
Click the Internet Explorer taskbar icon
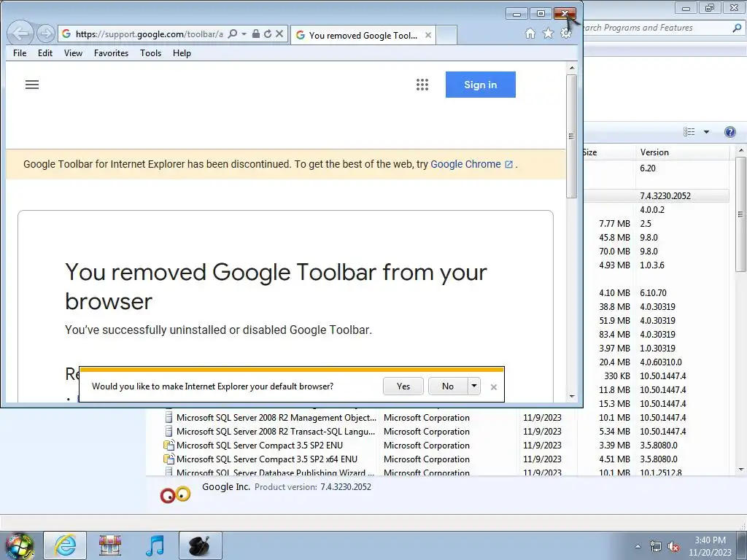coord(65,545)
